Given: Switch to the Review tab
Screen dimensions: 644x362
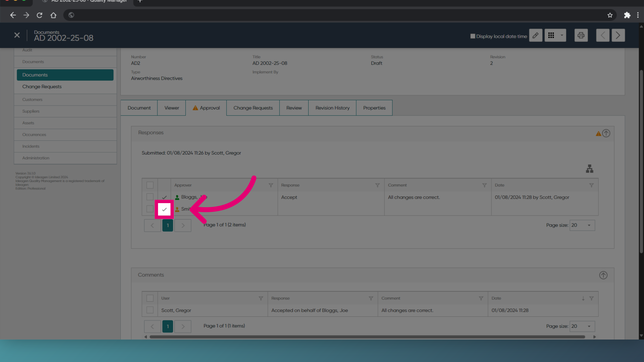Looking at the screenshot, I should pos(294,108).
